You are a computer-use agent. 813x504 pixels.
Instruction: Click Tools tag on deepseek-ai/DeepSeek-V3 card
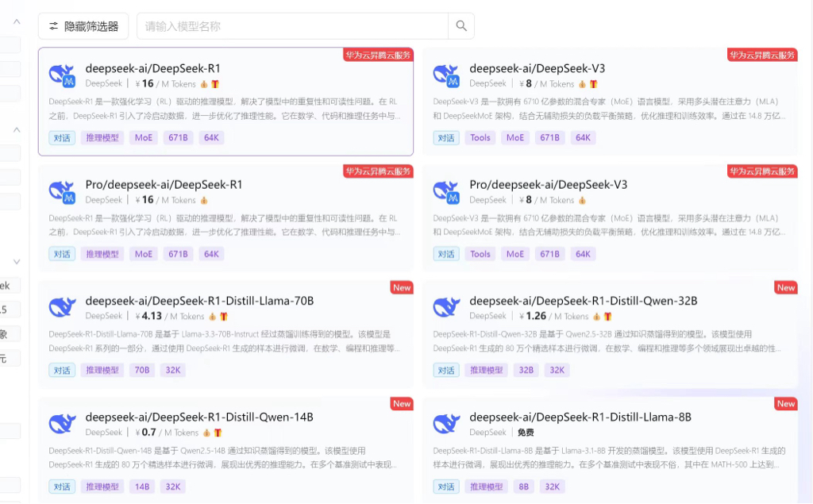(480, 138)
